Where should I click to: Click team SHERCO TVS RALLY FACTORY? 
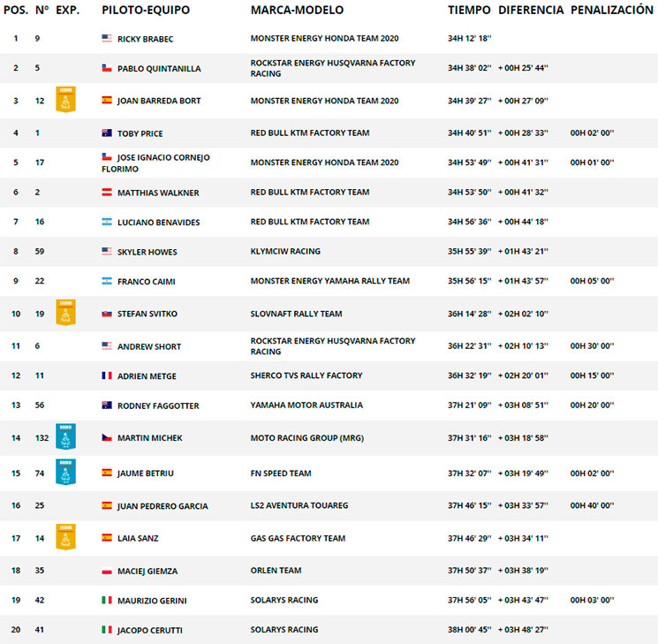306,375
